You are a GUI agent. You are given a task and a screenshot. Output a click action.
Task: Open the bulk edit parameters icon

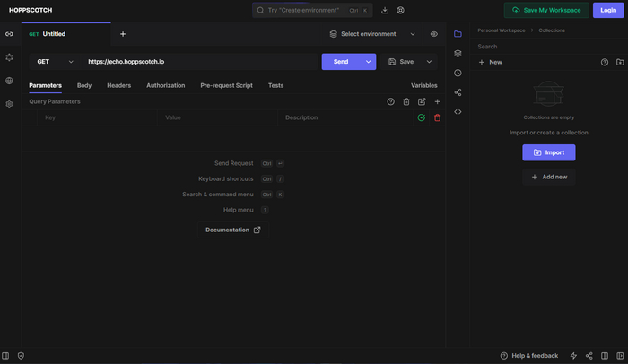(422, 101)
